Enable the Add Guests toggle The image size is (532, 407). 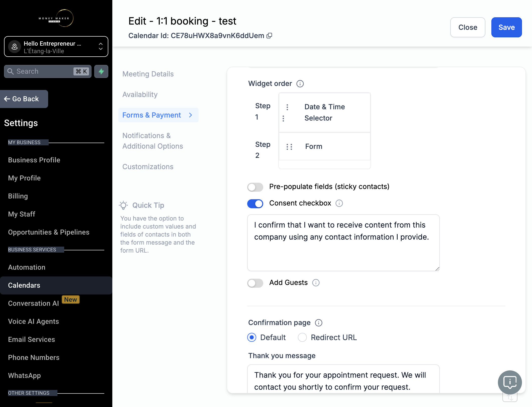click(x=255, y=283)
